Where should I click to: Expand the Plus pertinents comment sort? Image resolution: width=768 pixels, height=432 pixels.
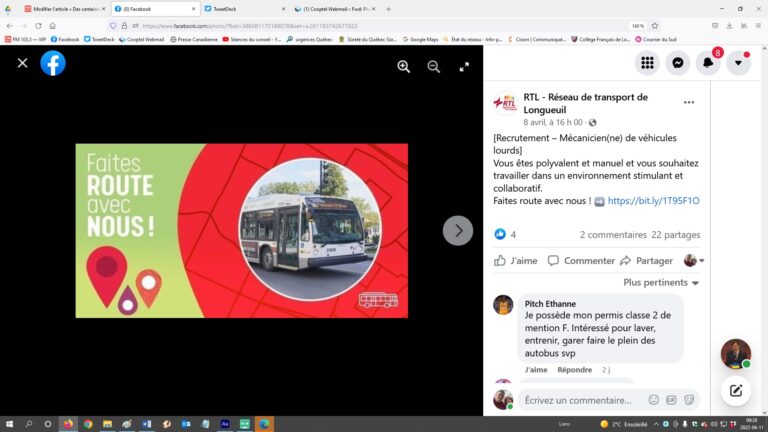[661, 283]
